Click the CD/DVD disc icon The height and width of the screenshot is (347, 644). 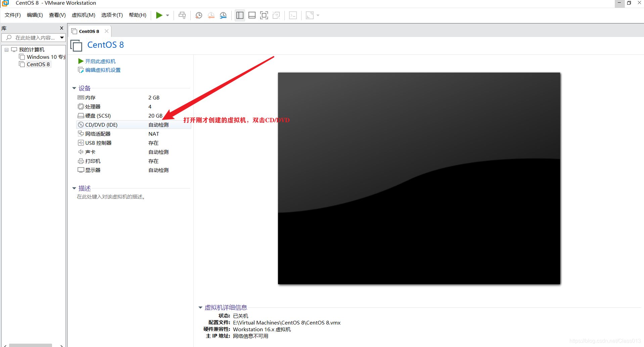click(81, 125)
